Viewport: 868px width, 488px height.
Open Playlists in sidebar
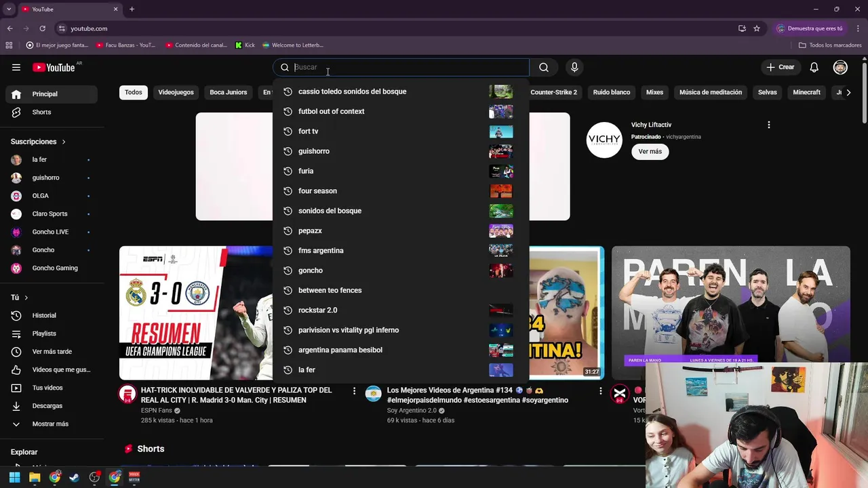pos(53,333)
